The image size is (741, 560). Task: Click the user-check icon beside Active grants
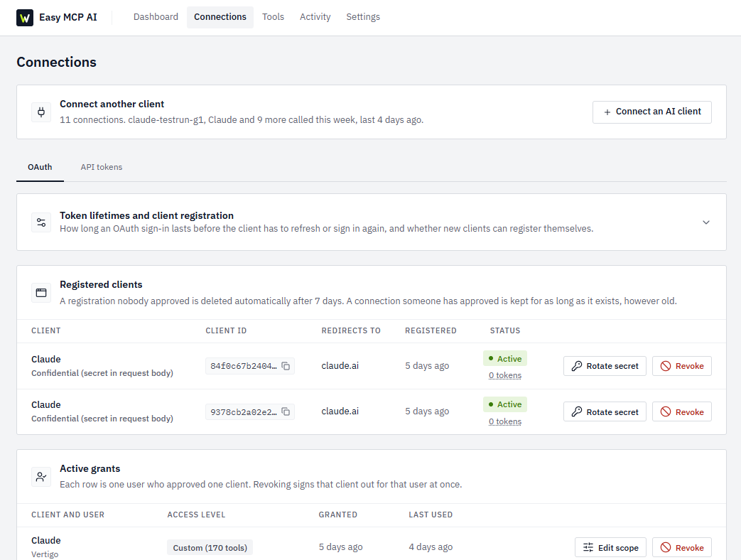(41, 477)
